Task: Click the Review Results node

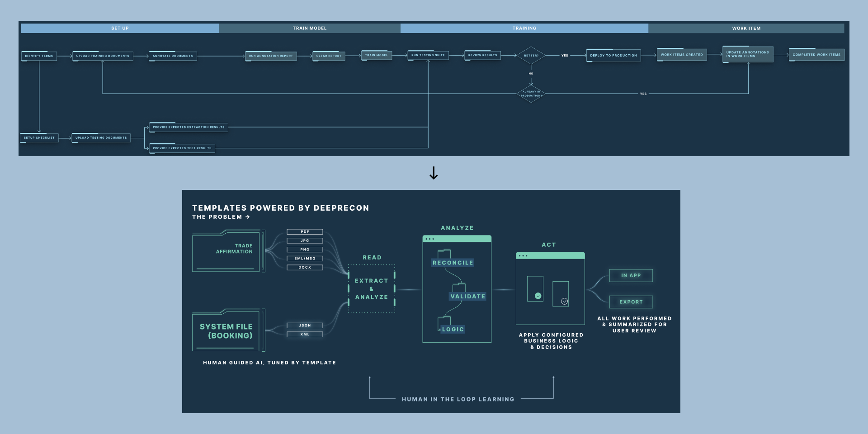Action: click(482, 55)
